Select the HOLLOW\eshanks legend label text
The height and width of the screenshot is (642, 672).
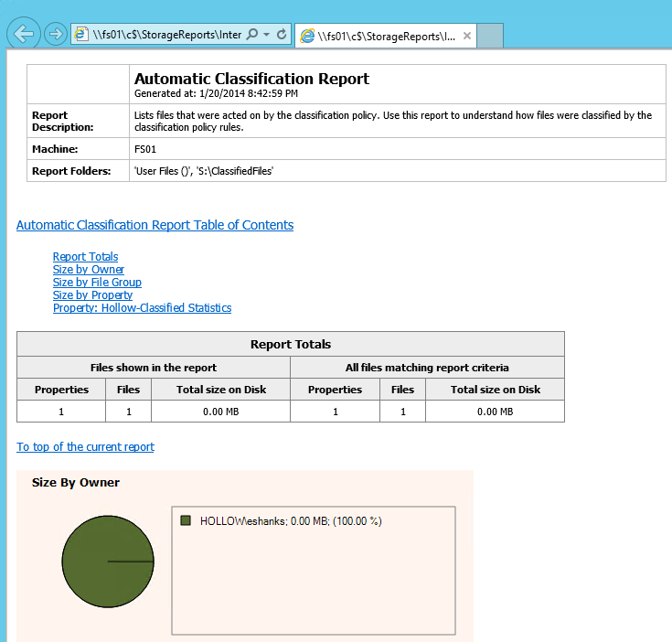pos(290,521)
